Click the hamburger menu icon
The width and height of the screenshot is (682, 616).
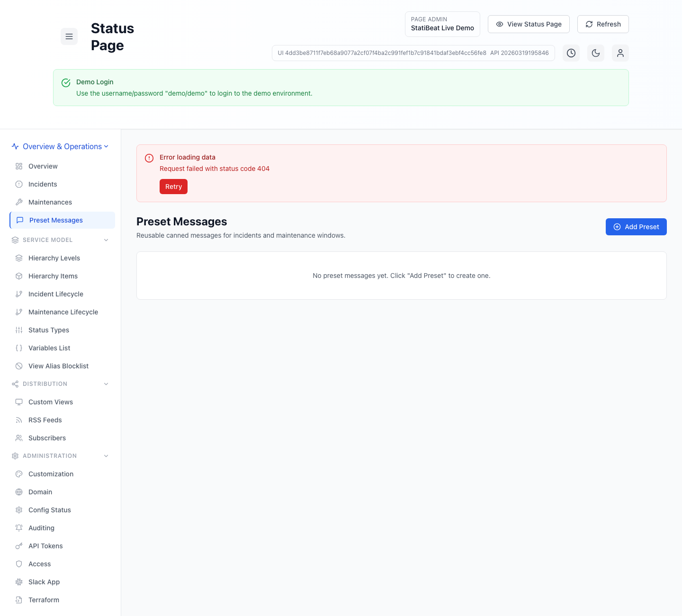coord(69,36)
